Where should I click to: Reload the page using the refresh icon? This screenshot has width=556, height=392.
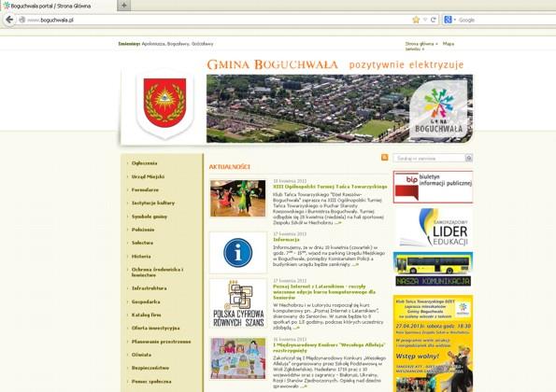point(433,20)
